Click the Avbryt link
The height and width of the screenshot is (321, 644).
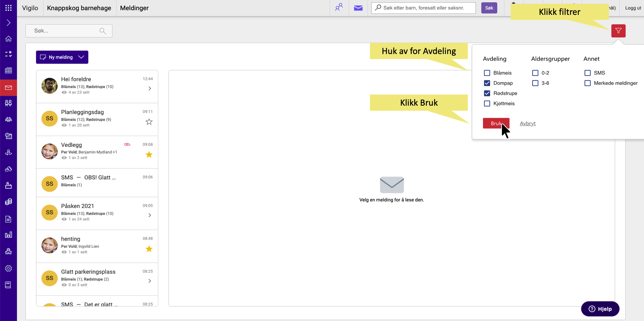tap(527, 124)
